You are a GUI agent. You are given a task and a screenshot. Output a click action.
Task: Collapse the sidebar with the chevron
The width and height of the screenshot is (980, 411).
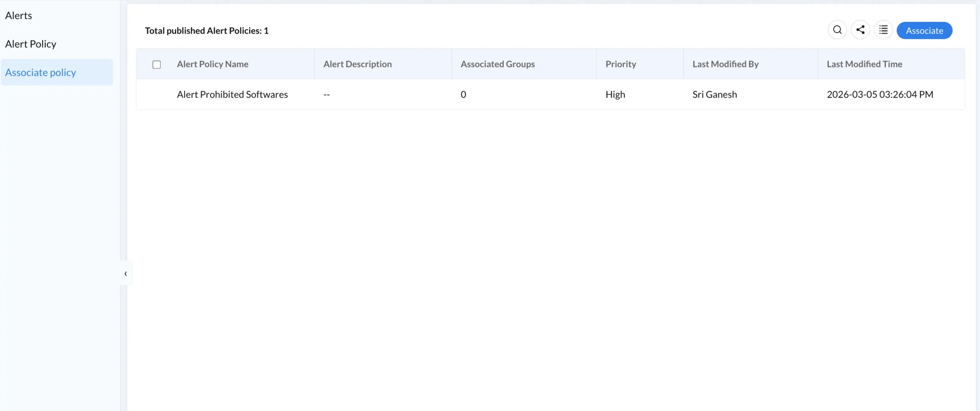click(x=125, y=273)
